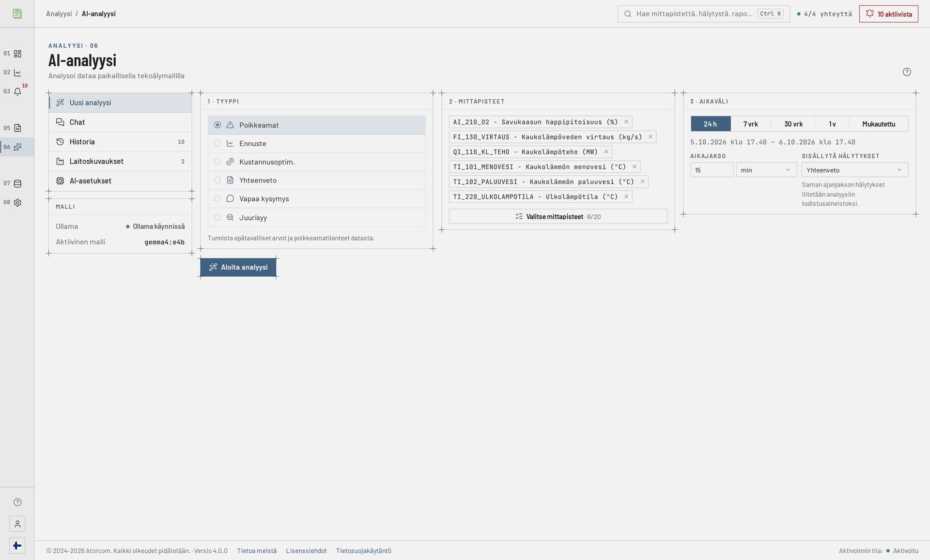Click the Aikajakso value input field
Viewport: 930px width, 560px height.
[712, 170]
